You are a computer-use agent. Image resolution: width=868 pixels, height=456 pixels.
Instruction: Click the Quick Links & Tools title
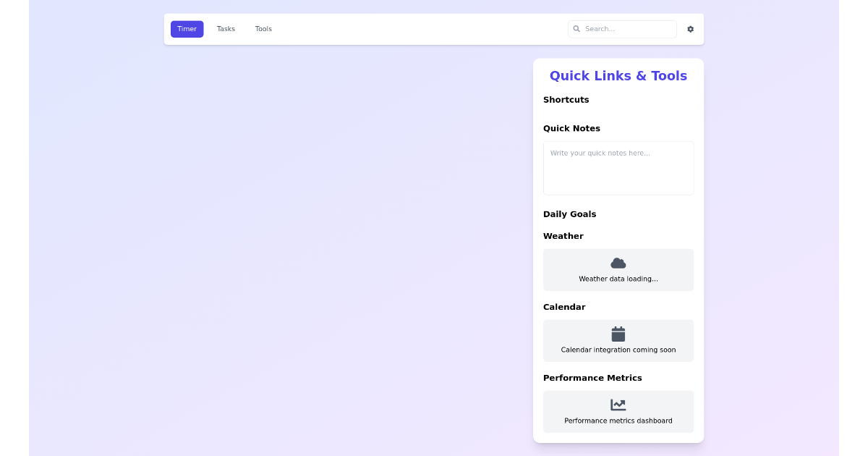(618, 75)
